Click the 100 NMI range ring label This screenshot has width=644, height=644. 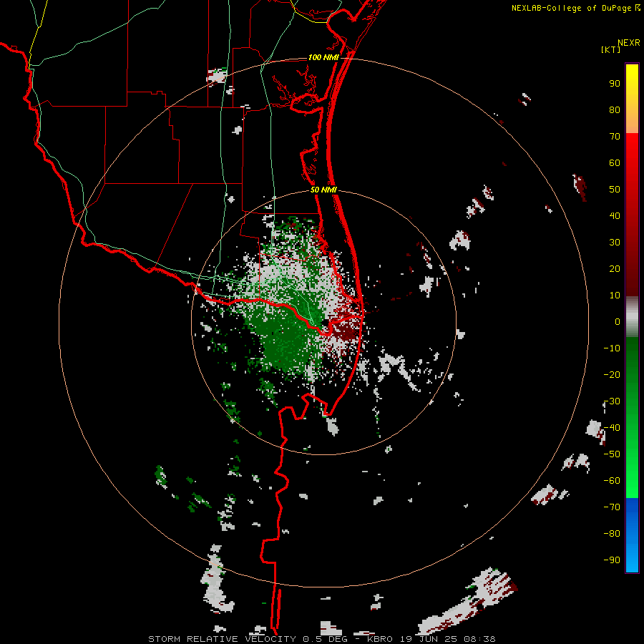(323, 57)
